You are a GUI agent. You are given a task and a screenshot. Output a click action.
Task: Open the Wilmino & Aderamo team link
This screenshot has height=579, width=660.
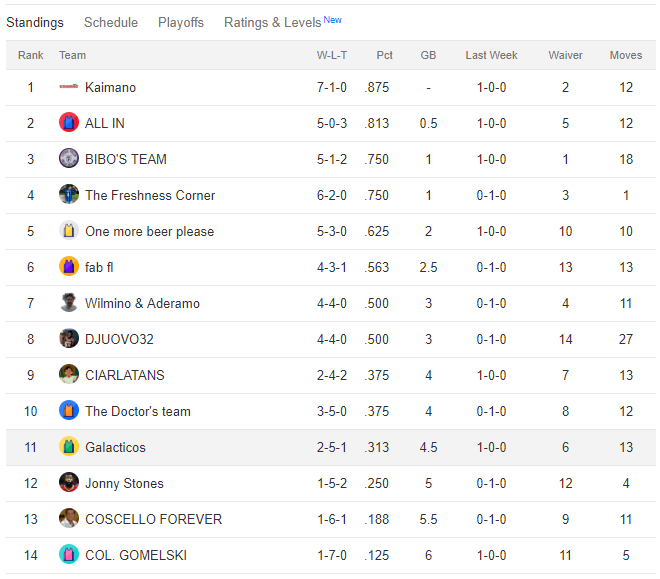[142, 303]
